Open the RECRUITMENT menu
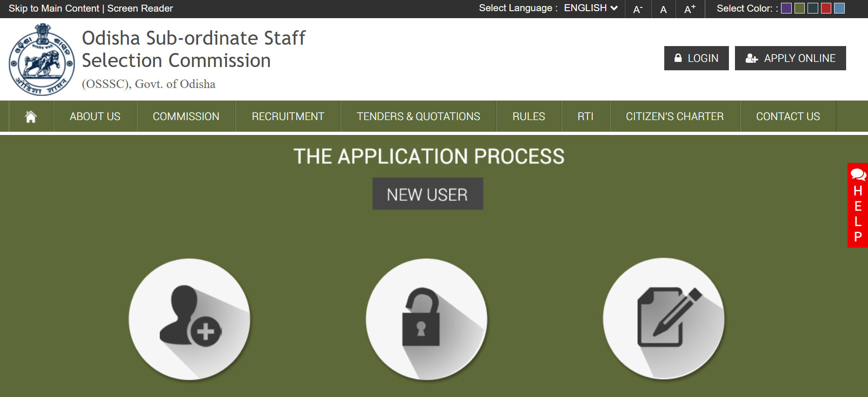Image resolution: width=868 pixels, height=397 pixels. point(288,116)
